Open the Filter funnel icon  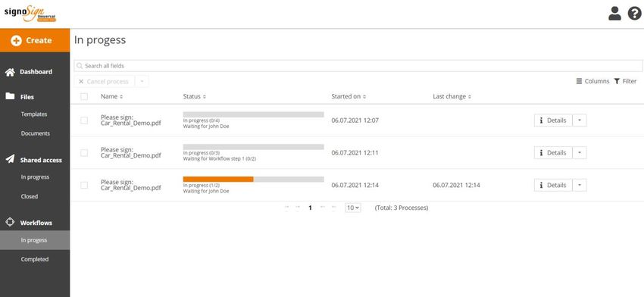[617, 81]
